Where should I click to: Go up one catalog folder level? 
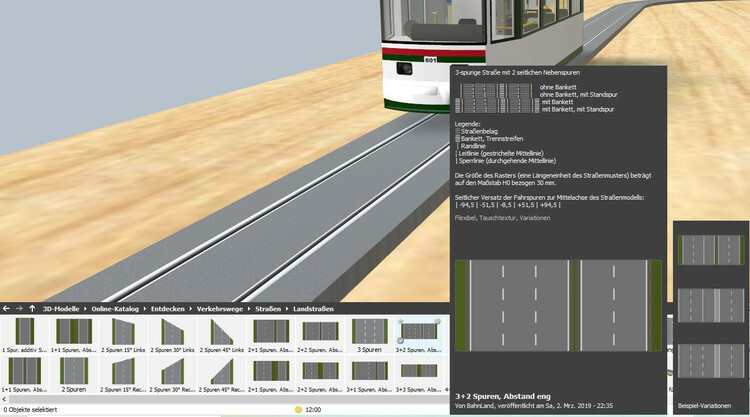point(32,309)
